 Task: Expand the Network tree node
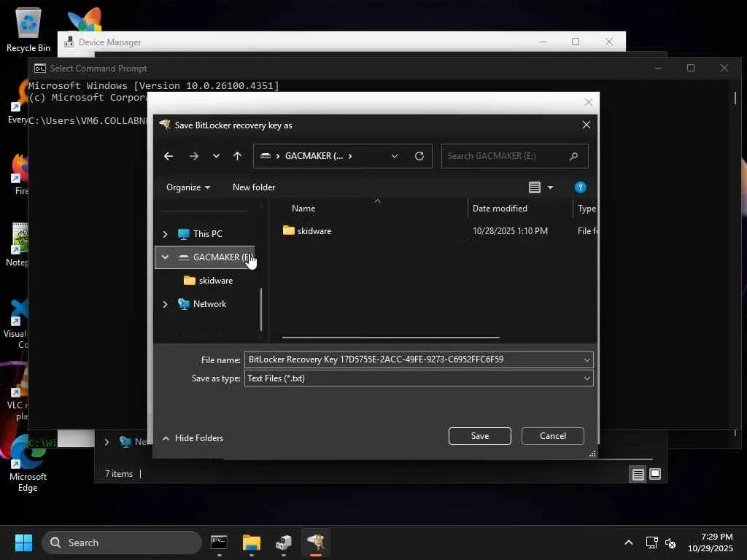point(165,304)
